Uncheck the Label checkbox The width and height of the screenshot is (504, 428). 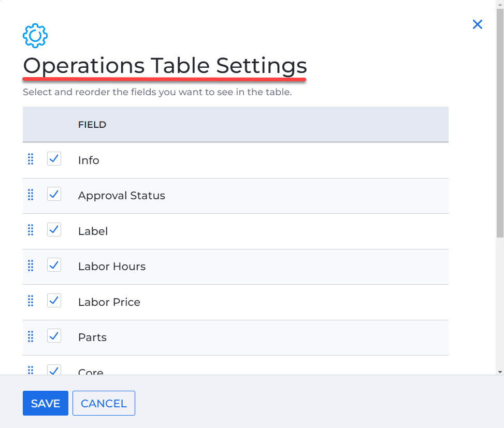[x=54, y=230]
